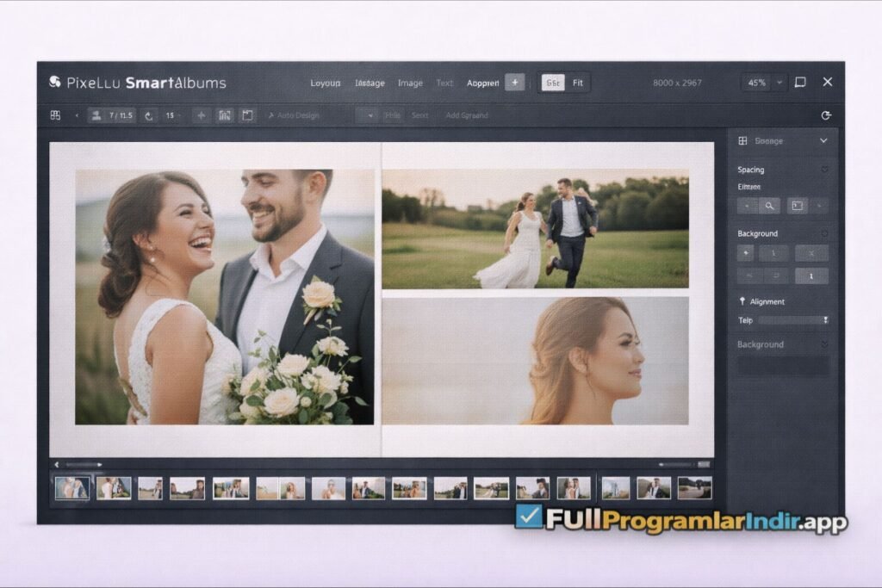Select the Fit view toggle
This screenshot has width=882, height=588.
(x=577, y=83)
